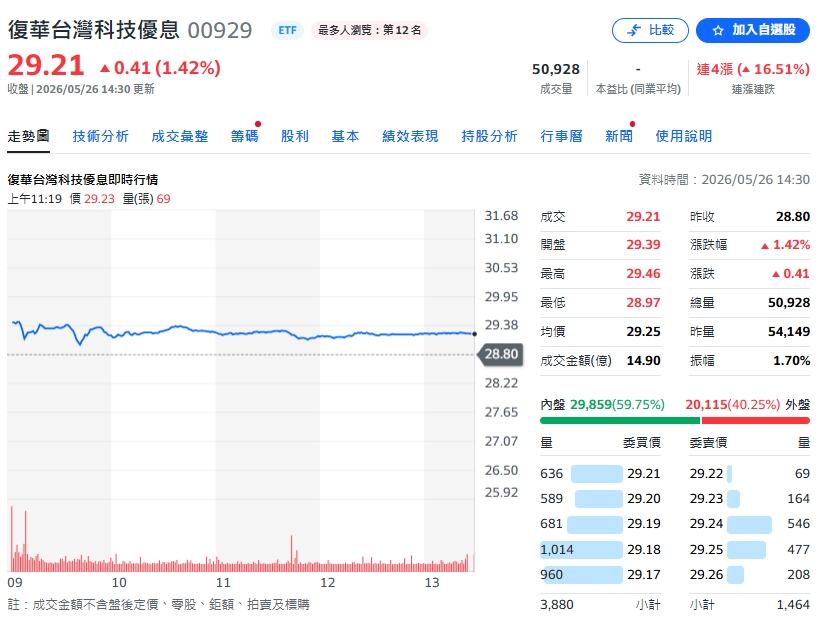Click 內盤 29,859(59.75%) text
Viewport: 819px width, 618px height.
tap(602, 405)
